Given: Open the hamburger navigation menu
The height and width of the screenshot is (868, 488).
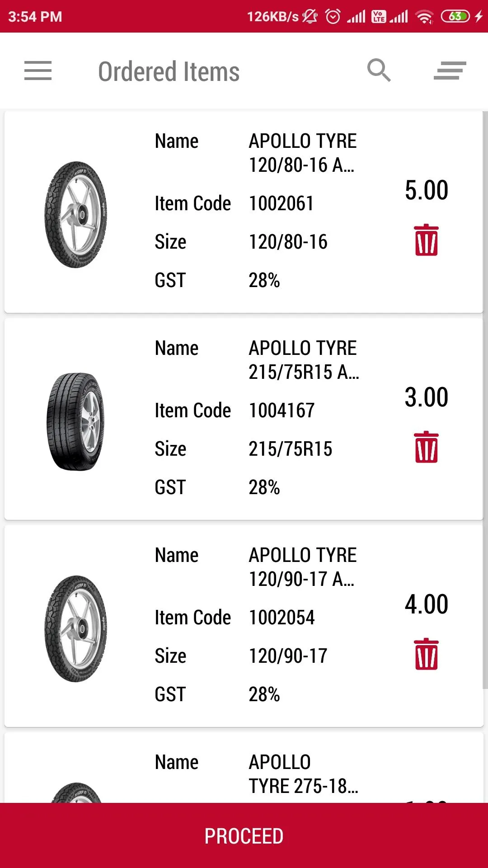Looking at the screenshot, I should point(38,71).
